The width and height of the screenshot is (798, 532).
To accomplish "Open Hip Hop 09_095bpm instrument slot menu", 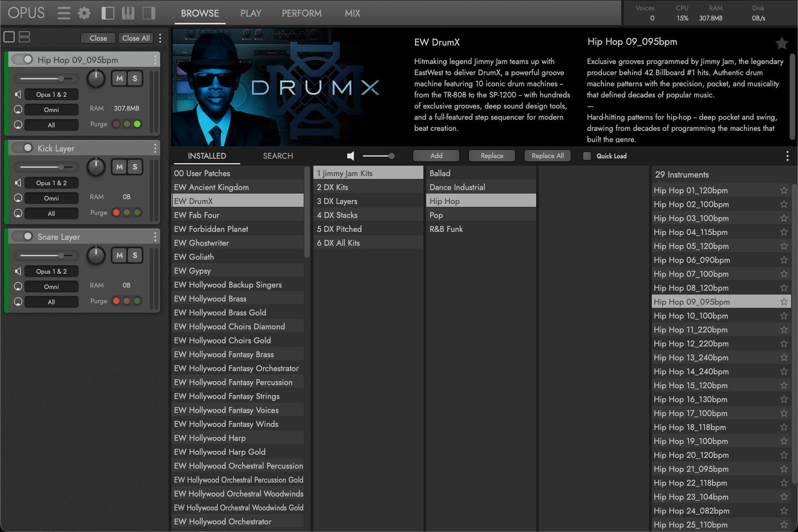I will tap(155, 60).
